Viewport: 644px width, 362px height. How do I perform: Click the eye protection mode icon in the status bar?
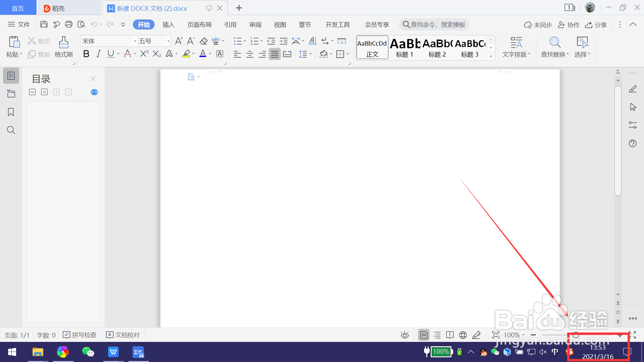(405, 335)
